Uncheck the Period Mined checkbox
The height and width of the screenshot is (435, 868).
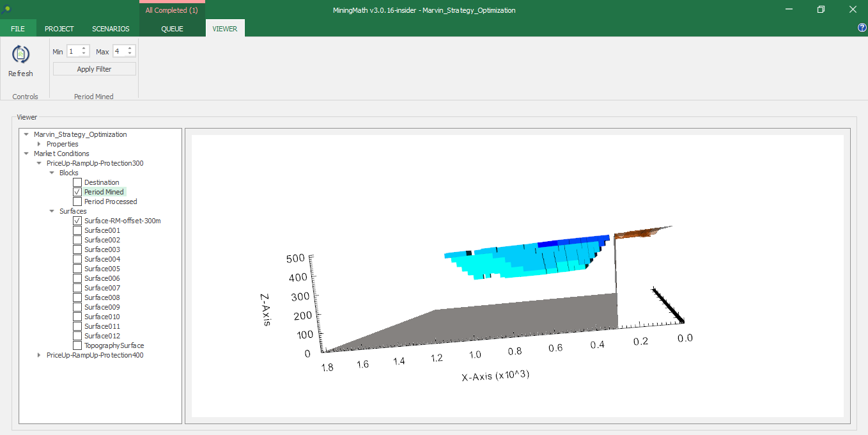coord(77,192)
